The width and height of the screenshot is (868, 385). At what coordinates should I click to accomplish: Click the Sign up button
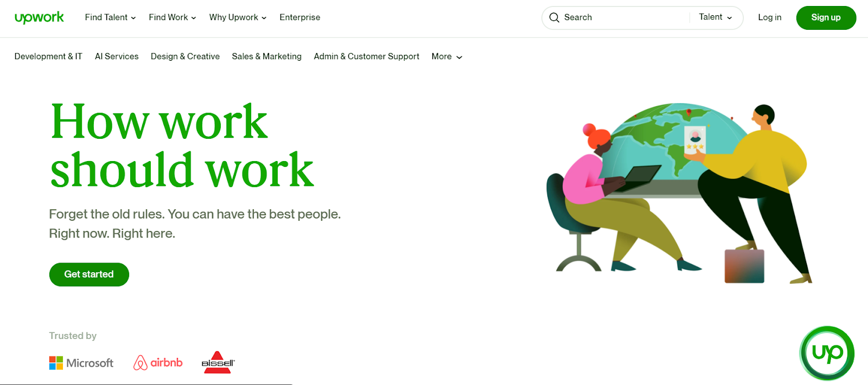(x=826, y=17)
